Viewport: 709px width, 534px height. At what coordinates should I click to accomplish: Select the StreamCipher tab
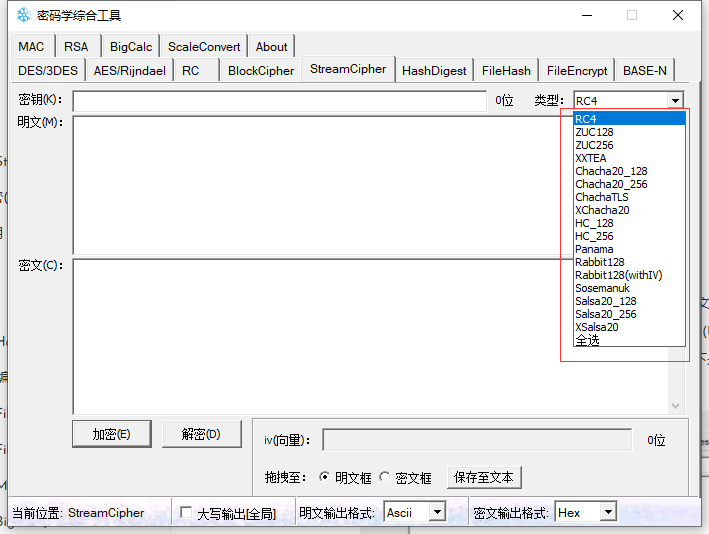point(348,69)
